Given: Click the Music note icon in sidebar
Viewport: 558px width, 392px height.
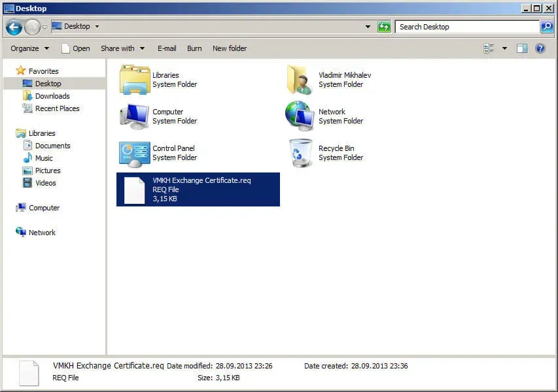Looking at the screenshot, I should click(27, 158).
